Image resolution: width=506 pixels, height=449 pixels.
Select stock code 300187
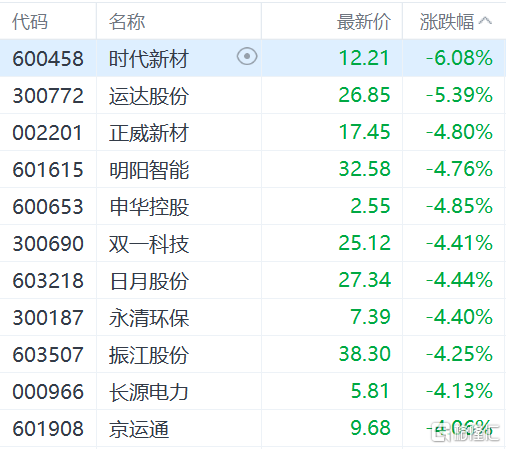click(48, 318)
